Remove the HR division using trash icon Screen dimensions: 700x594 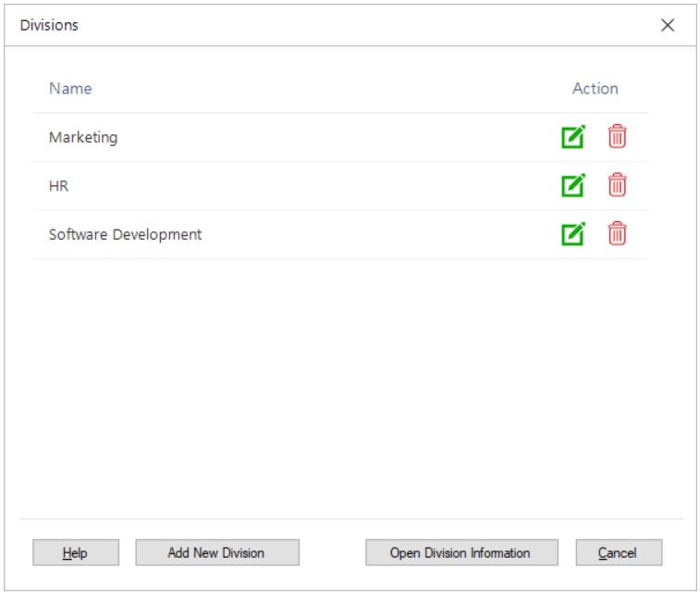(x=617, y=186)
